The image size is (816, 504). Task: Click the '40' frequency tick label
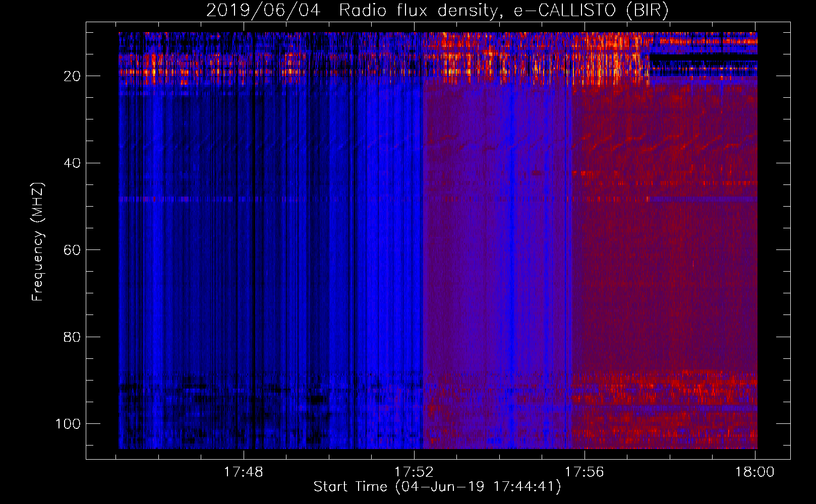tap(72, 163)
